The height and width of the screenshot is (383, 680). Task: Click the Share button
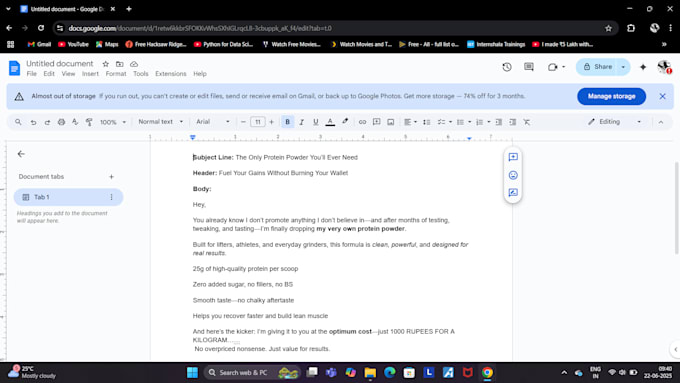tap(598, 67)
